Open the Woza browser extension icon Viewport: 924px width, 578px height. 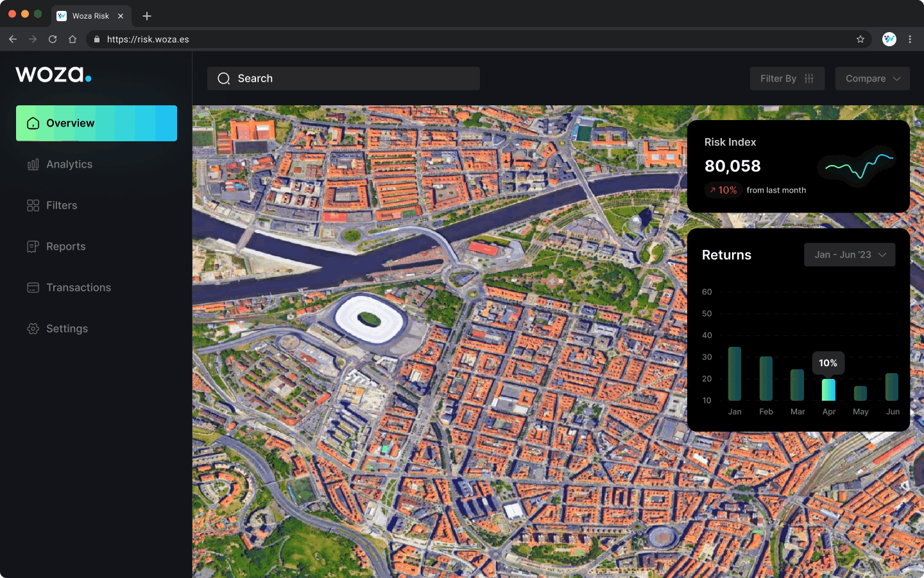point(889,39)
